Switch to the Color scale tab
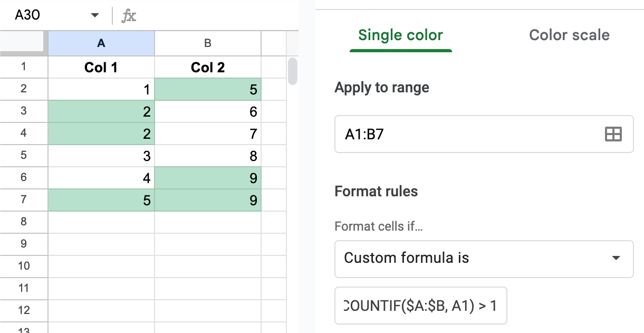Viewport: 644px width, 333px height. coord(569,35)
